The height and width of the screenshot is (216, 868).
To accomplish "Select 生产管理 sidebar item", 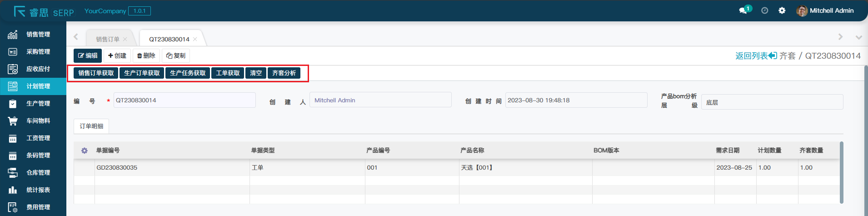I will click(38, 104).
